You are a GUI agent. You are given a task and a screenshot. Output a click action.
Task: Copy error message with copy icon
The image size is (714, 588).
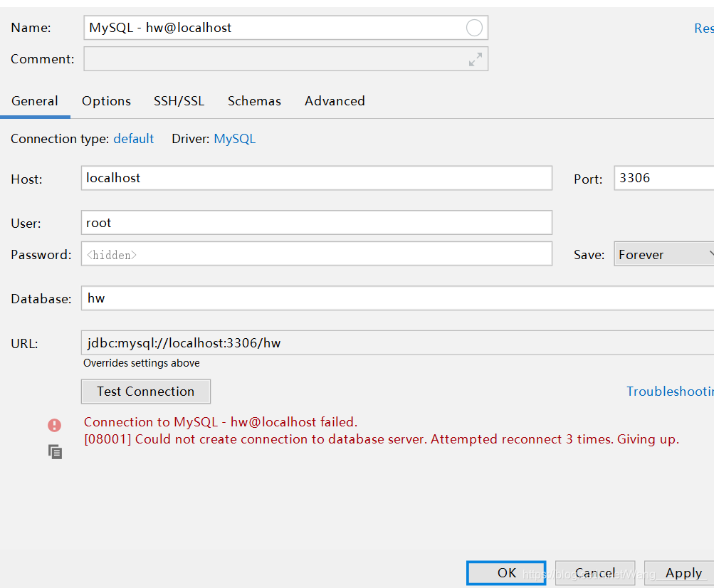55,452
